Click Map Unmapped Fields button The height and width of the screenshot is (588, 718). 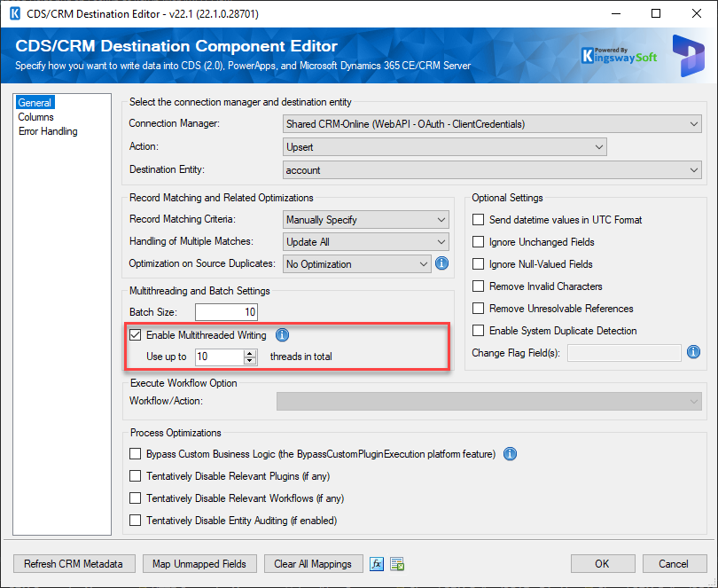coord(199,564)
